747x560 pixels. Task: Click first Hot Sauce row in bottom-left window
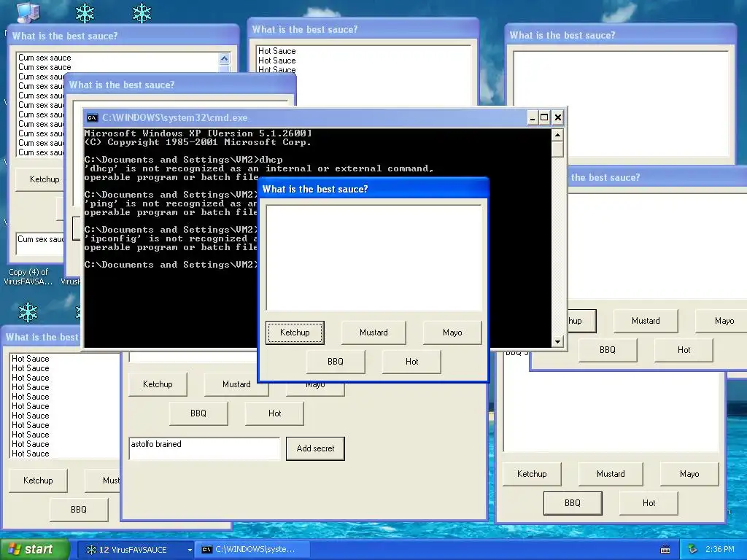31,359
